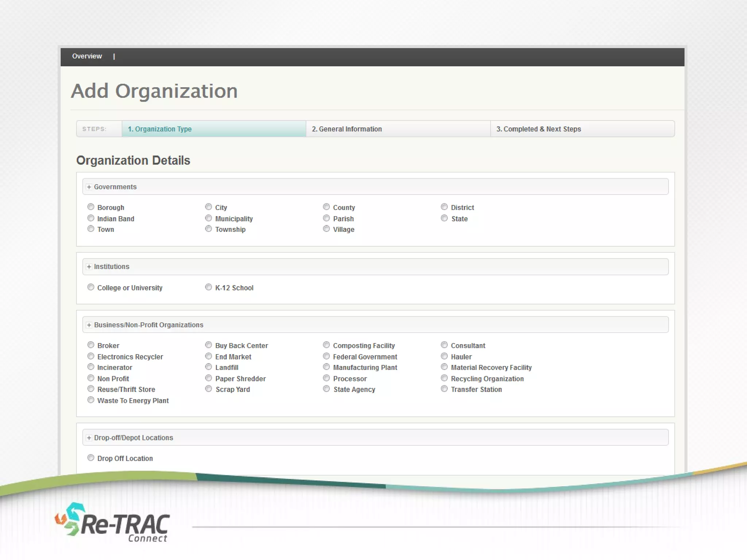
Task: Choose the Indian Band option
Action: [x=91, y=218]
